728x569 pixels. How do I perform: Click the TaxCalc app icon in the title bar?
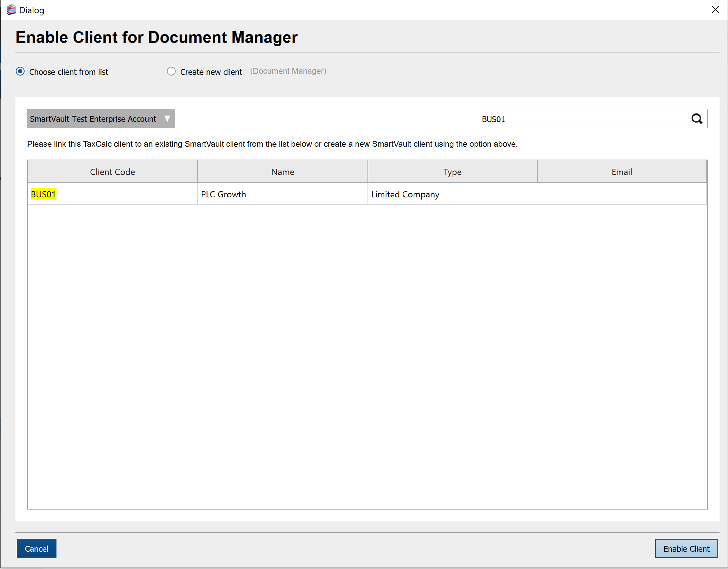(x=11, y=10)
